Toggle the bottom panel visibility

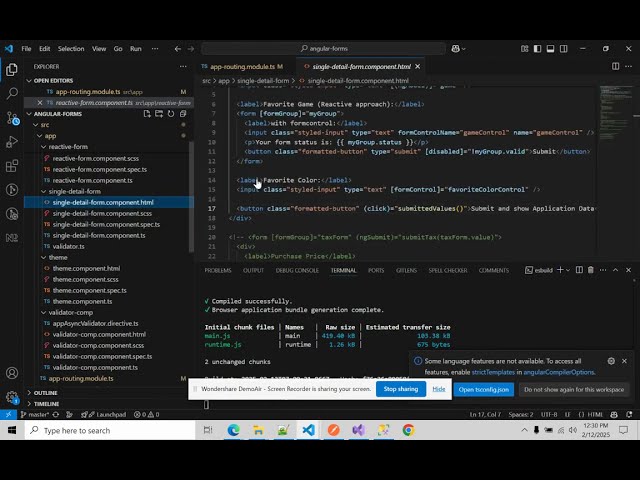pyautogui.click(x=550, y=49)
